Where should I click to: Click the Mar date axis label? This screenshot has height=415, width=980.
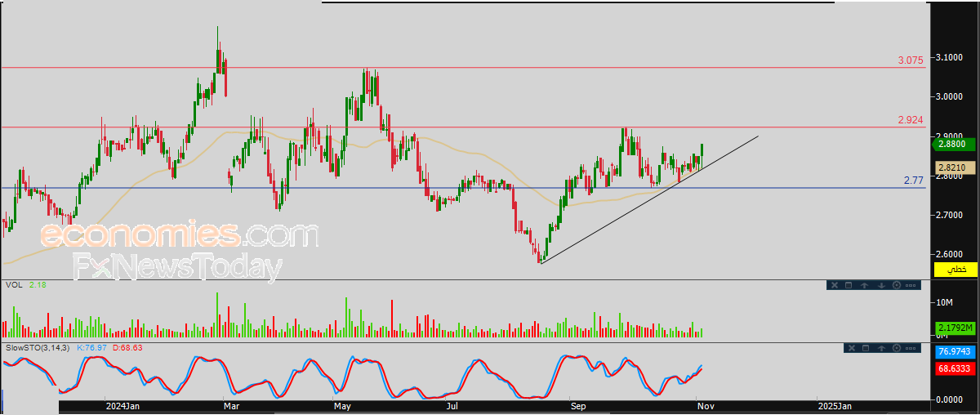point(231,405)
